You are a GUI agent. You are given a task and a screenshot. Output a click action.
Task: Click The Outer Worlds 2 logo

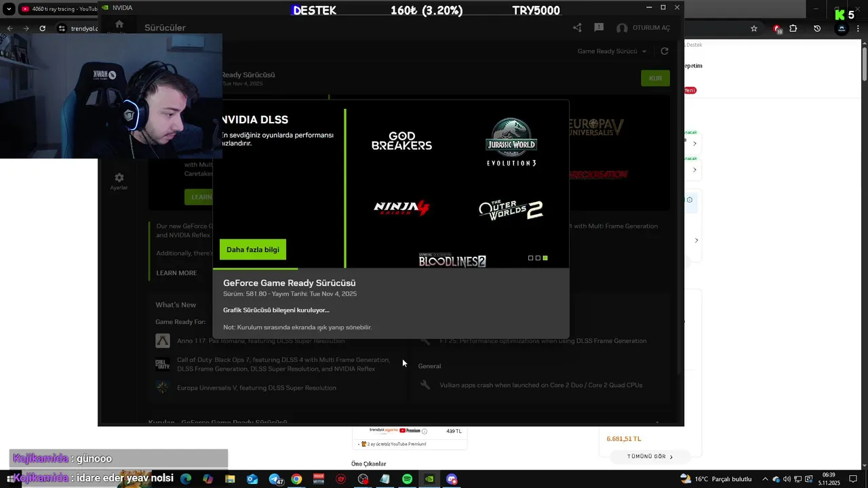click(511, 209)
